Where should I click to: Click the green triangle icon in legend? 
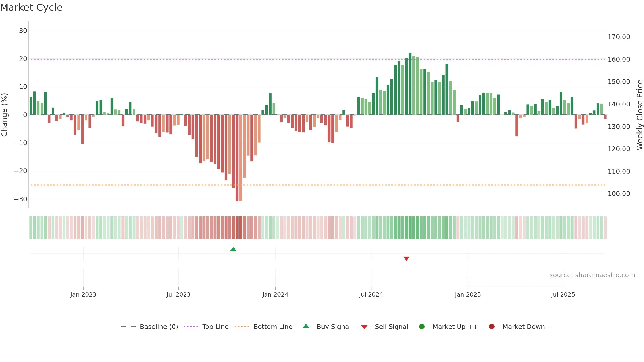pyautogui.click(x=306, y=326)
